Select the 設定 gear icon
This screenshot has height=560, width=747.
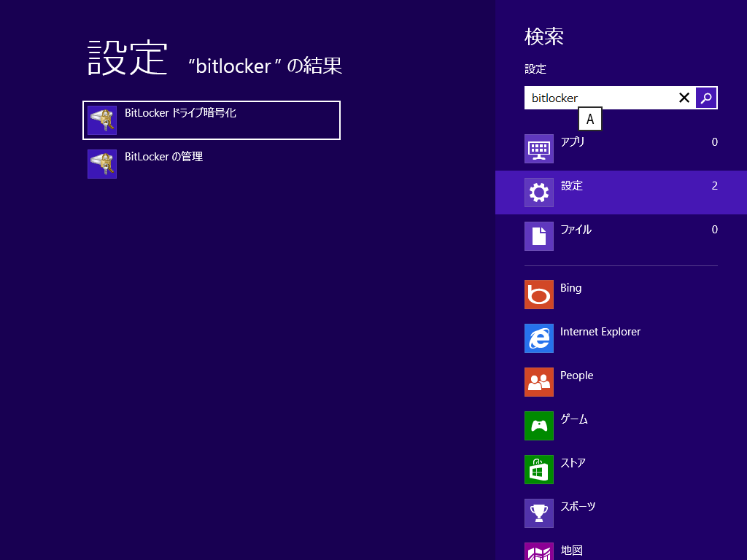click(539, 192)
